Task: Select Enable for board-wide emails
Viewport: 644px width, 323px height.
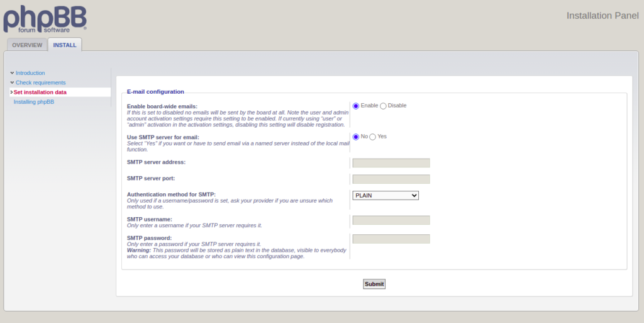Action: pyautogui.click(x=356, y=106)
